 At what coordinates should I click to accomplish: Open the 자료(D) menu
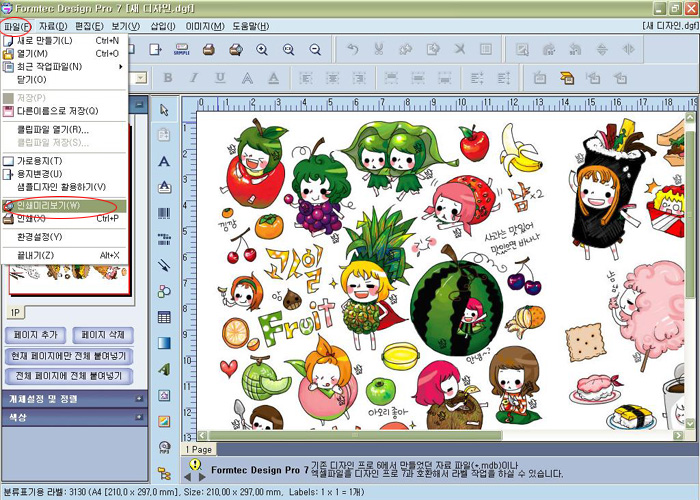53,26
